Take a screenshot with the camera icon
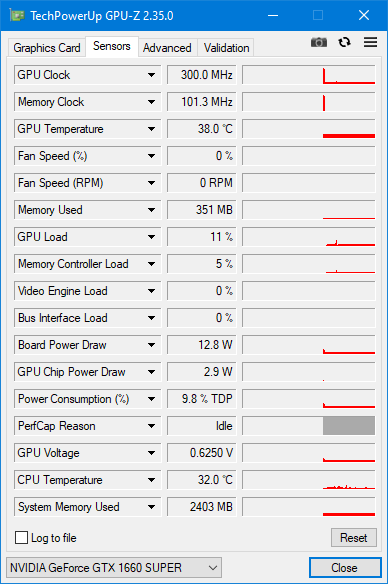 (319, 42)
